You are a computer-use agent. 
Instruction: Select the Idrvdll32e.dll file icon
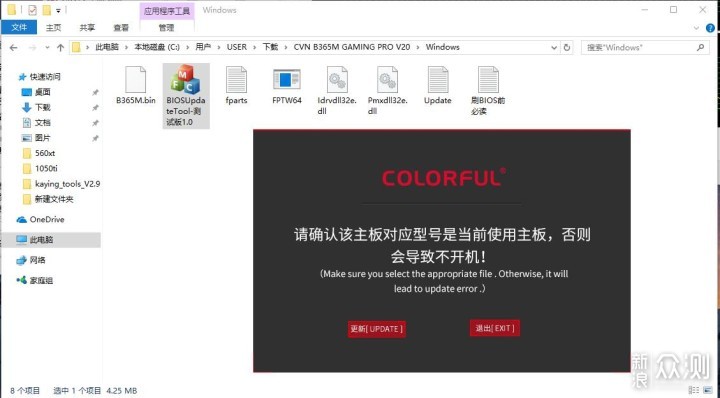[x=337, y=80]
